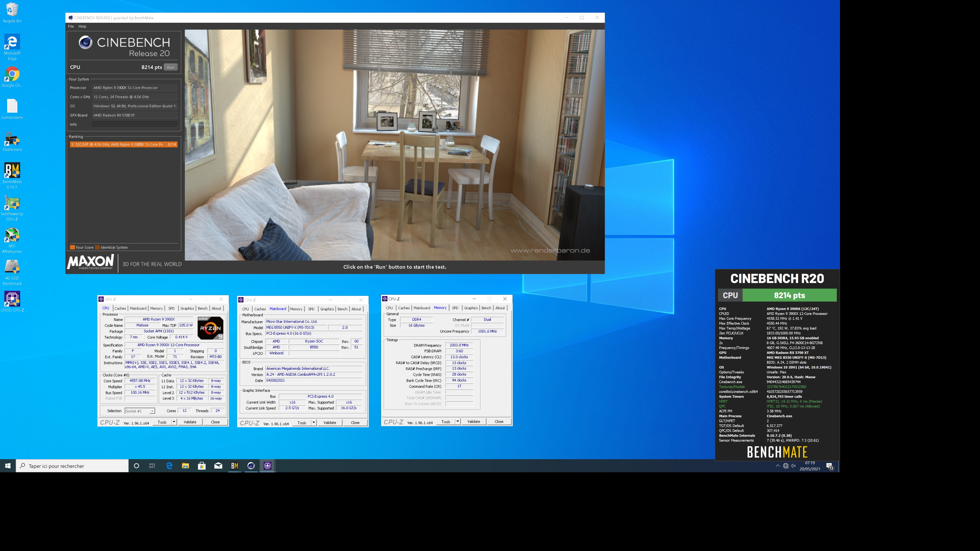The width and height of the screenshot is (980, 551).
Task: Click the Cinebench Info input field
Action: (x=135, y=124)
